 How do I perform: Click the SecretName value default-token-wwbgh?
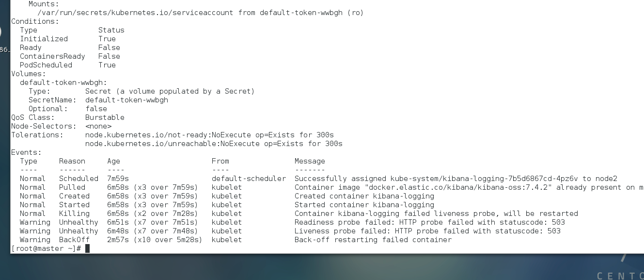[x=126, y=100]
